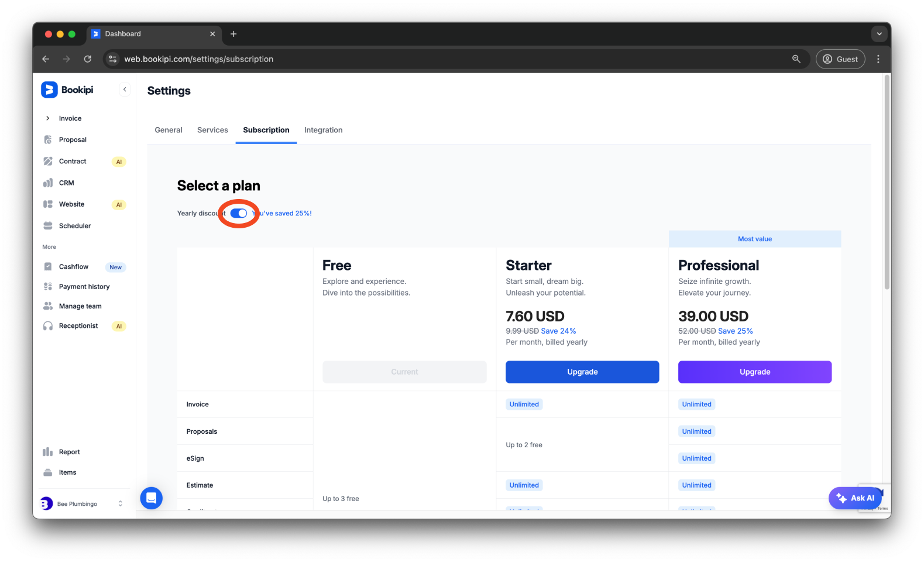Click the "You've saved 25%!" text

tap(282, 213)
